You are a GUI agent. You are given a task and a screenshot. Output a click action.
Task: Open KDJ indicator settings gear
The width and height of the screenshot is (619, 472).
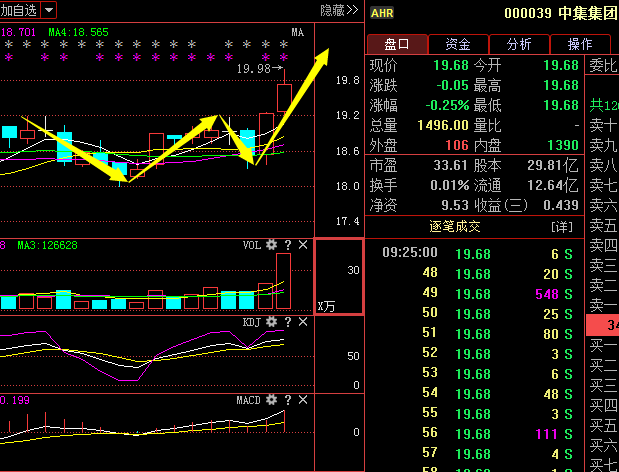tap(271, 322)
